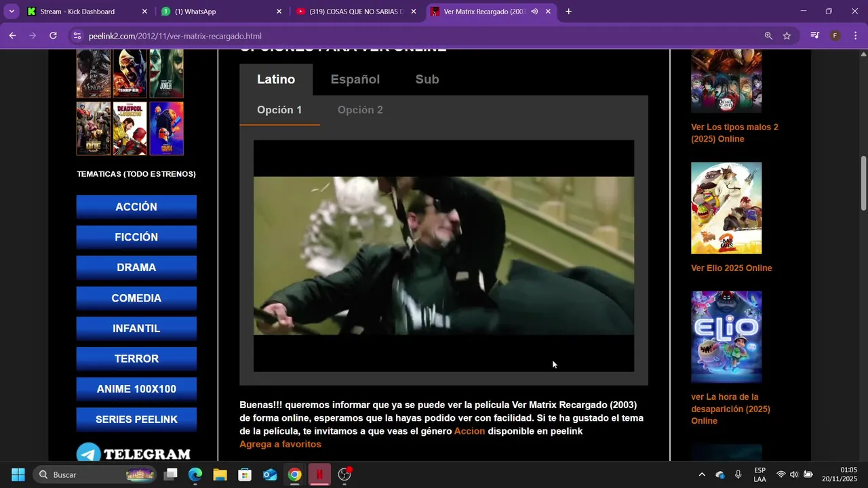Click the microphone icon in system tray
The width and height of the screenshot is (868, 488).
coord(738,474)
